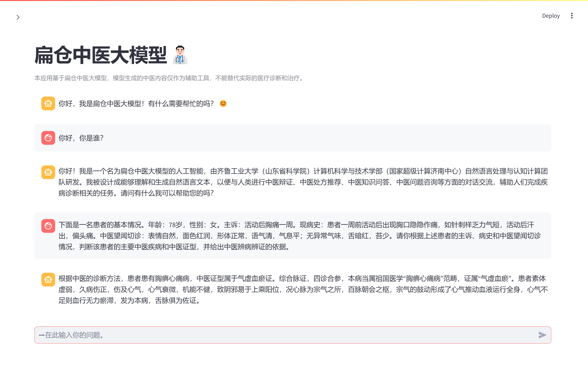588x367 pixels.
Task: Expand the collapsed sidebar chevron
Action: click(18, 17)
